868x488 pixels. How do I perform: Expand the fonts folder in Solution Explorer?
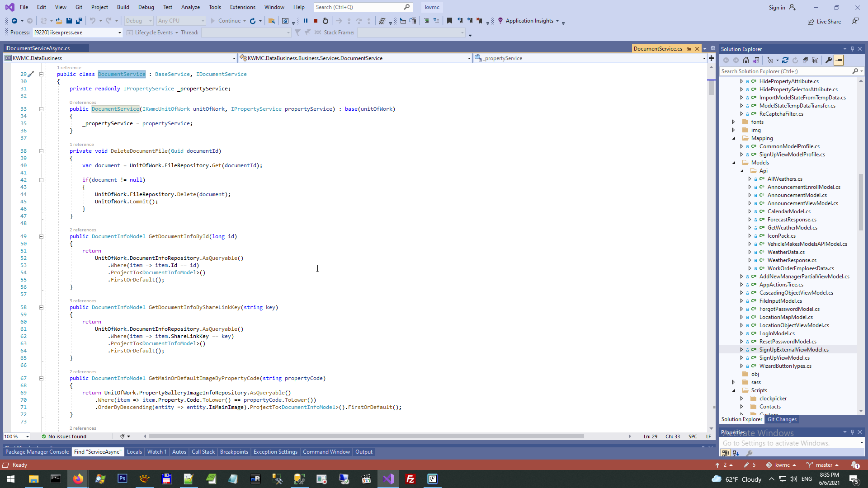(734, 122)
